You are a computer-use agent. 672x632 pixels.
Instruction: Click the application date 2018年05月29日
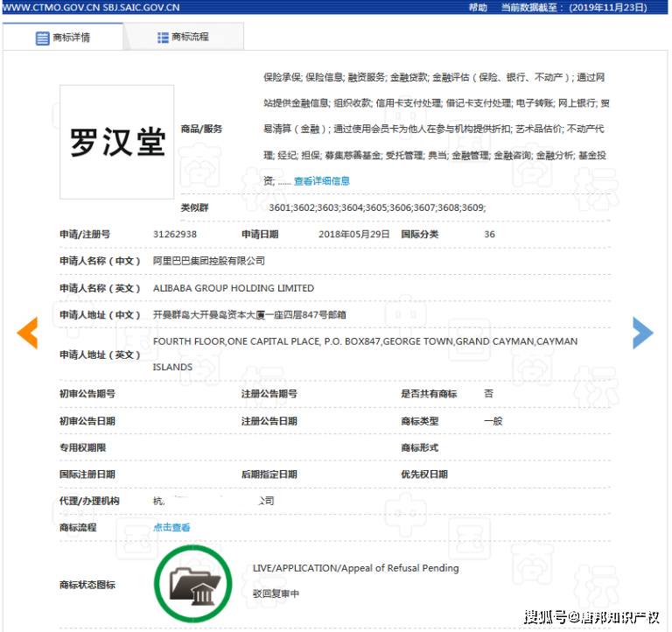pyautogui.click(x=353, y=235)
